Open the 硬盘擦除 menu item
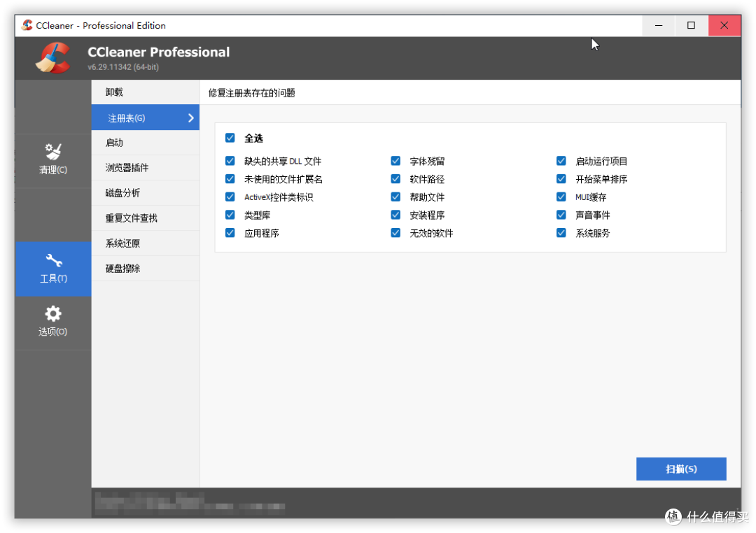Screen dimensions: 756x533 pos(145,268)
